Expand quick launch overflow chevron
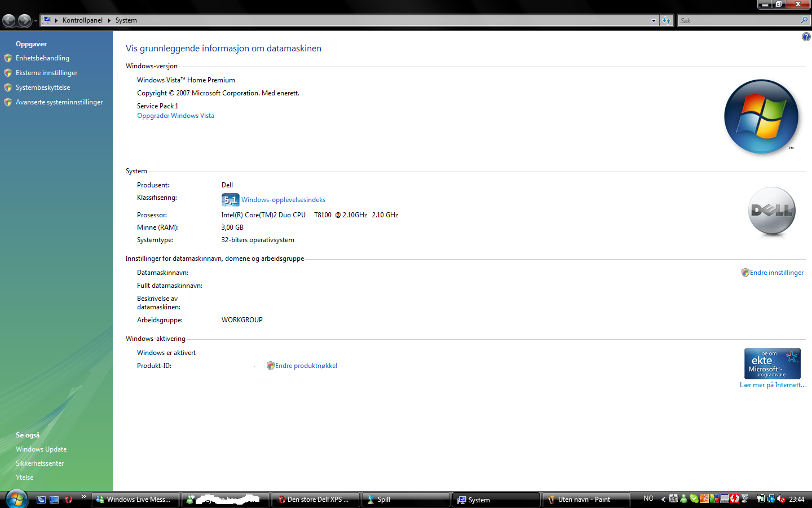The height and width of the screenshot is (508, 812). 84,497
